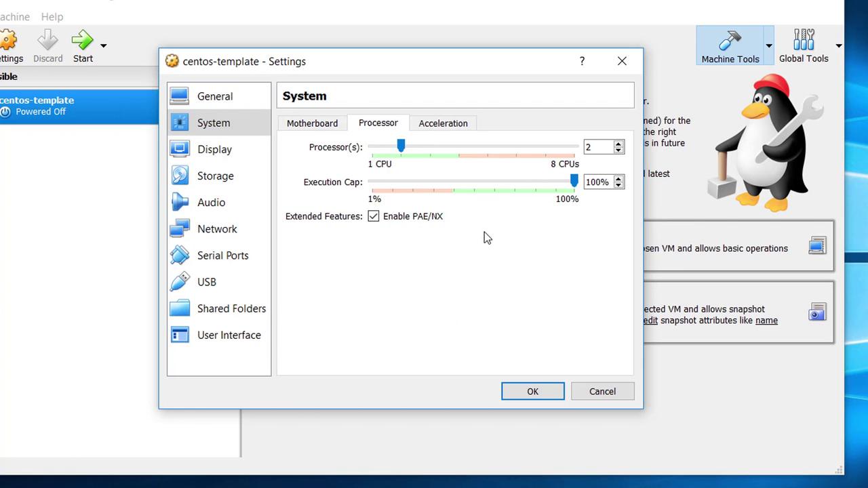The width and height of the screenshot is (868, 488).
Task: Increase processor count with up arrow
Action: pyautogui.click(x=618, y=144)
